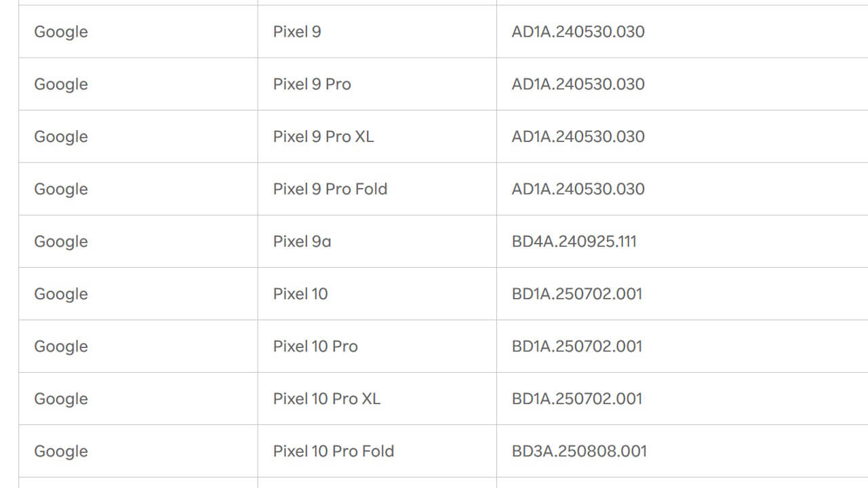Select the Pixel 9 Pro Fold build number
The image size is (868, 488).
(x=578, y=188)
